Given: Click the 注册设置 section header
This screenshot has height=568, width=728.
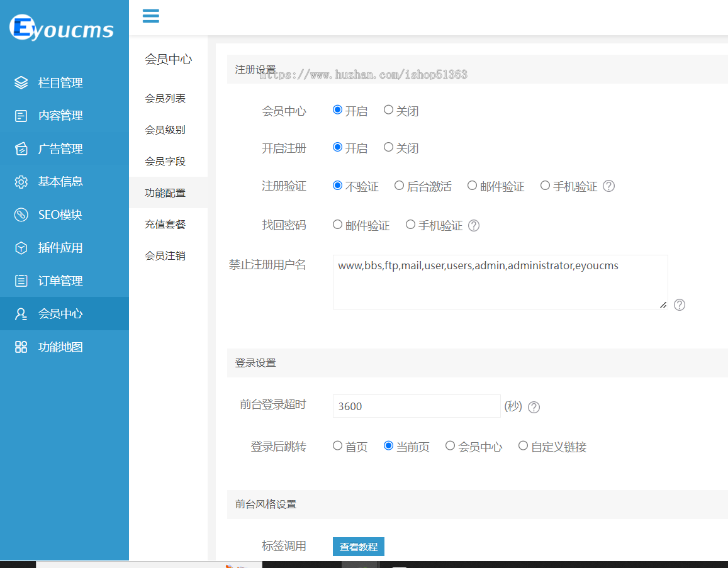Looking at the screenshot, I should point(255,70).
